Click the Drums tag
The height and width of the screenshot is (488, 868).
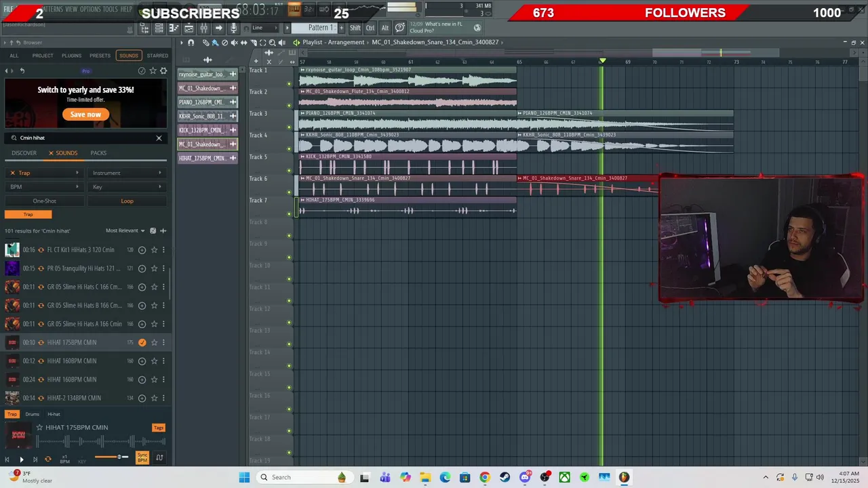[x=32, y=414]
